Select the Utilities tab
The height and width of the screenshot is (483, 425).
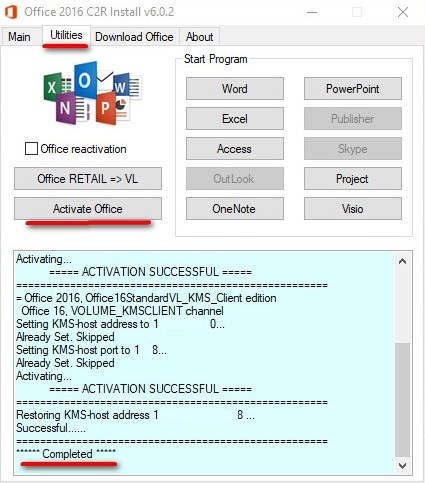point(66,35)
